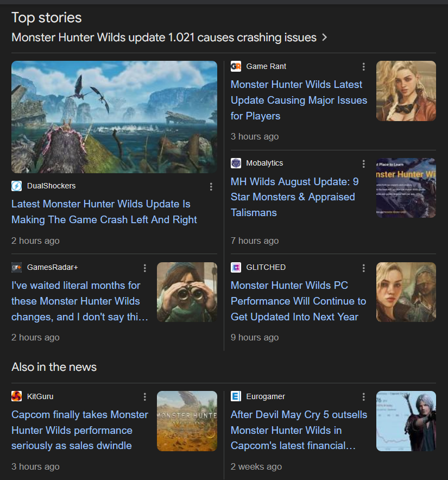
Task: Open more options for DualShockers story
Action: tap(211, 187)
